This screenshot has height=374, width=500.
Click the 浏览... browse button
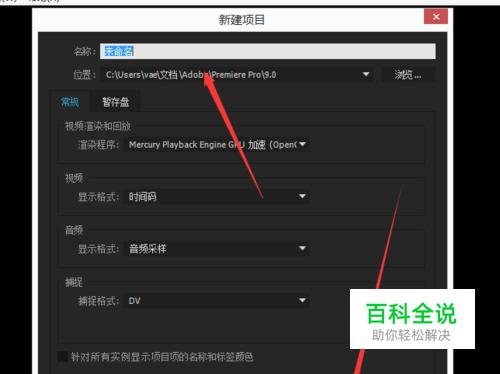coord(408,75)
